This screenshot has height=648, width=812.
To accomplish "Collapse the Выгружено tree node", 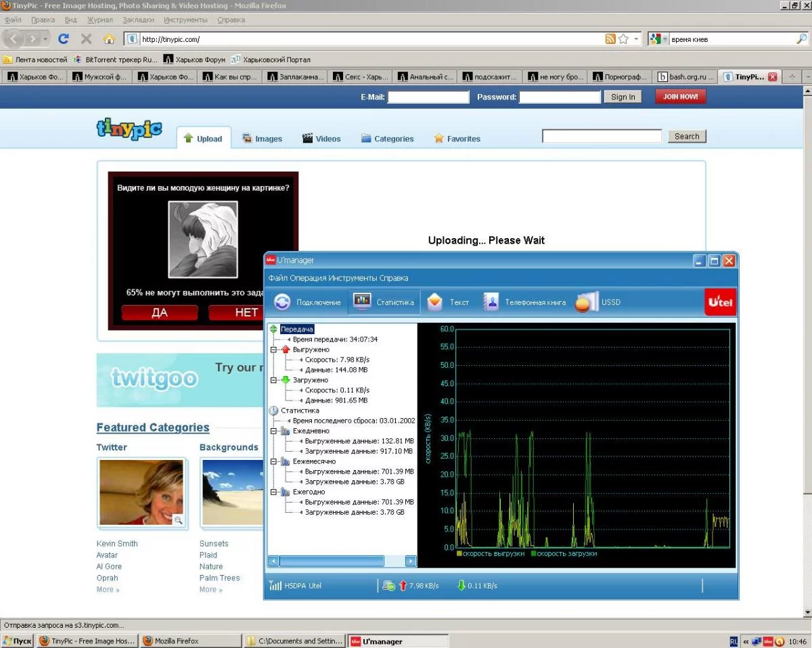I will (x=273, y=350).
